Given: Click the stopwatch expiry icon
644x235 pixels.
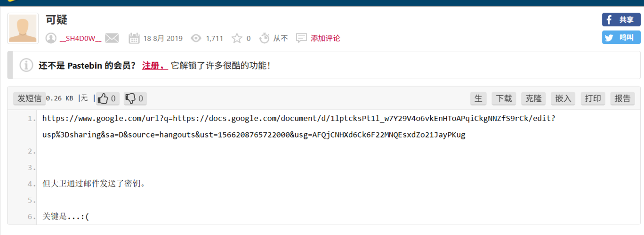Looking at the screenshot, I should coord(264,38).
